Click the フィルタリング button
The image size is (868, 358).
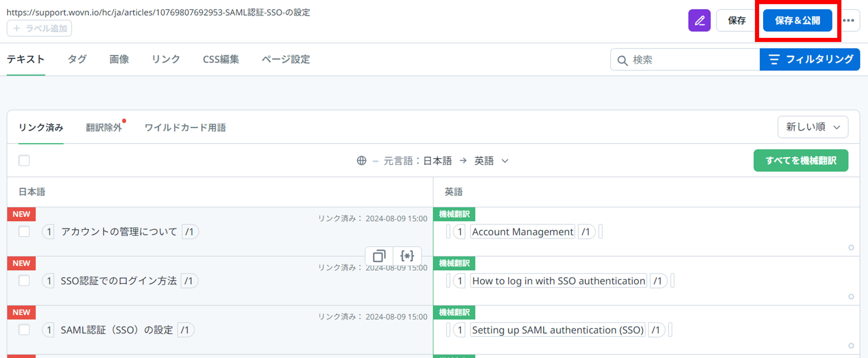tap(810, 60)
